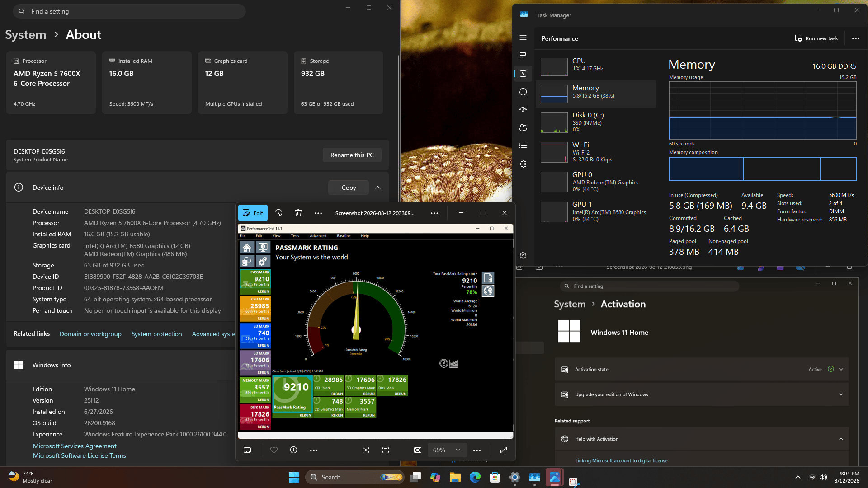
Task: Click System breadcrumb in Activation window
Action: (570, 304)
